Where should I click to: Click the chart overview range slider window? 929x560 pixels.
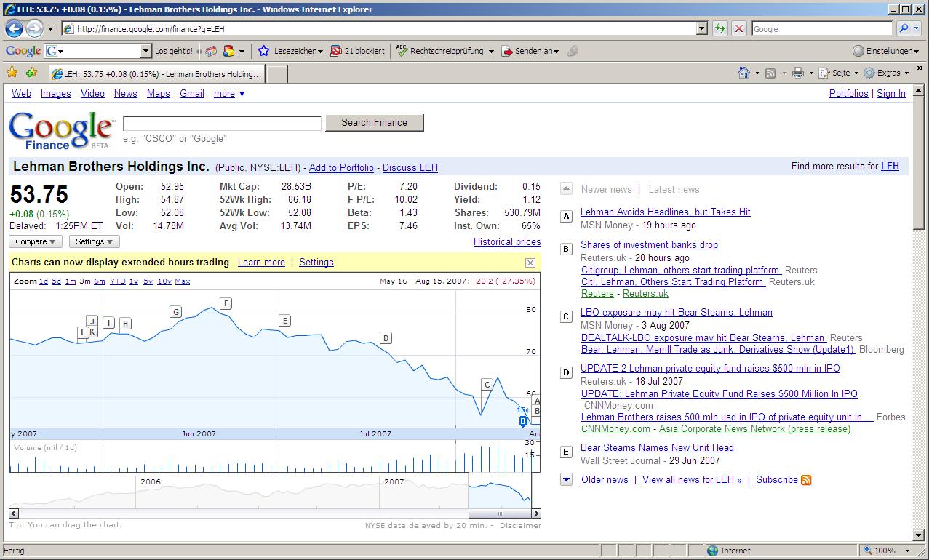pos(500,491)
